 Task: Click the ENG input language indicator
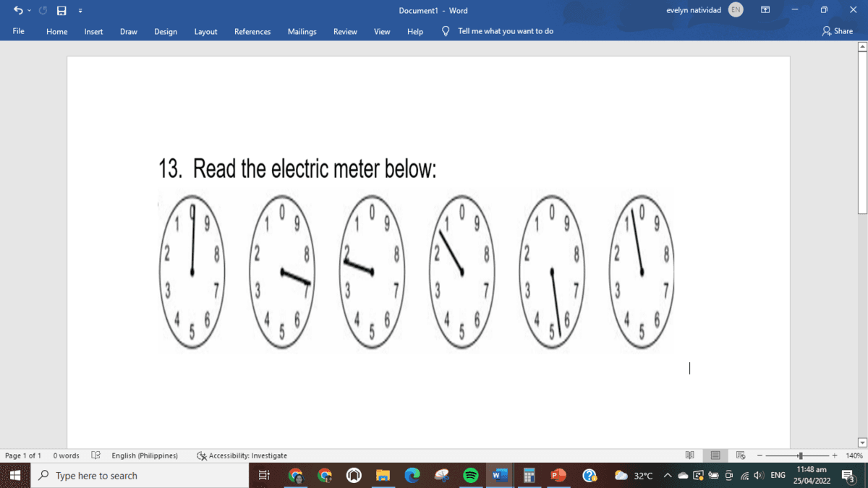click(x=778, y=475)
